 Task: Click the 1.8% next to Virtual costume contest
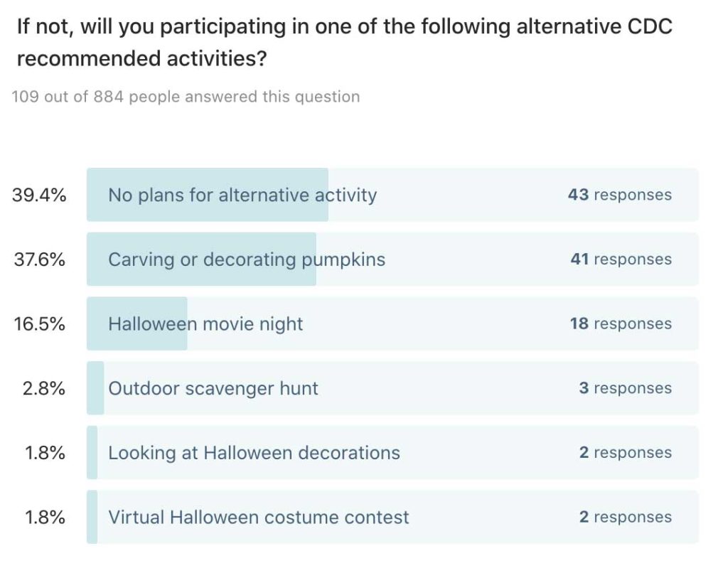tap(45, 517)
